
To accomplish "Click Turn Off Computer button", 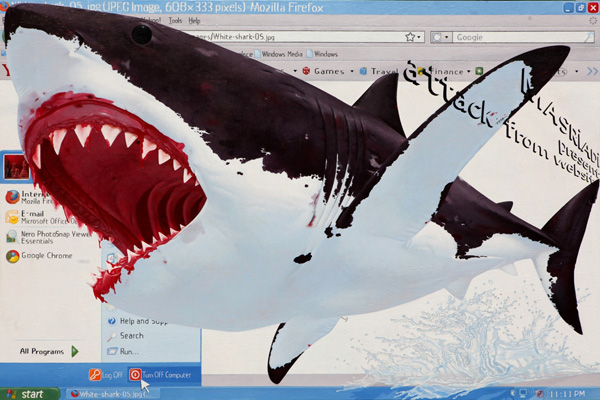I will [160, 375].
